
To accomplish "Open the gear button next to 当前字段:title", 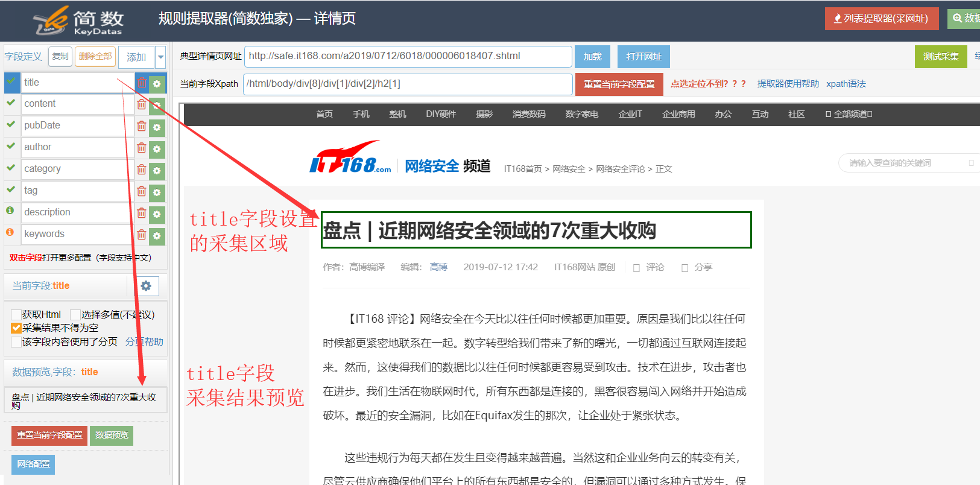I will pos(146,286).
